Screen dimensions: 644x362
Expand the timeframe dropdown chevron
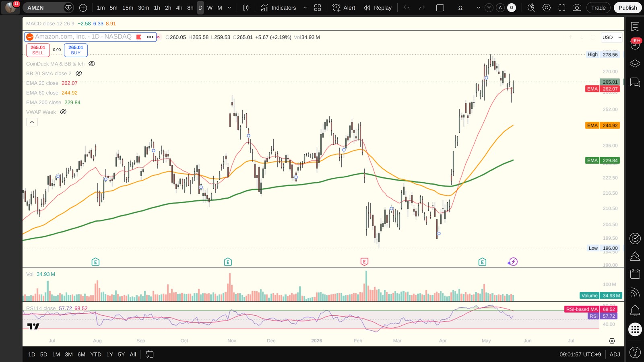[229, 8]
